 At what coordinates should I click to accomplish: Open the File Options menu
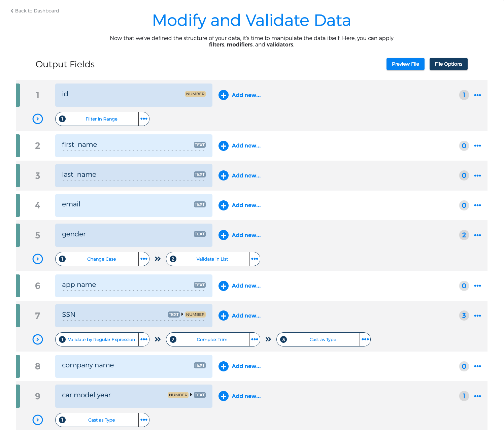click(x=448, y=64)
